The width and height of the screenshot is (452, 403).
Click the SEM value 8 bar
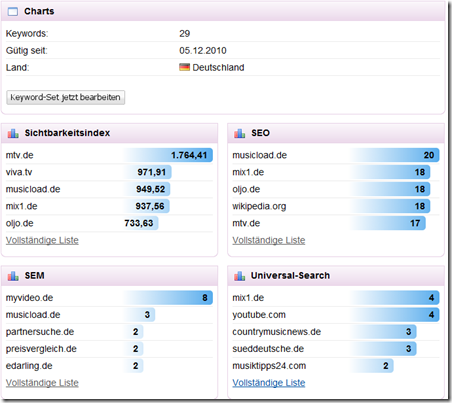point(168,298)
